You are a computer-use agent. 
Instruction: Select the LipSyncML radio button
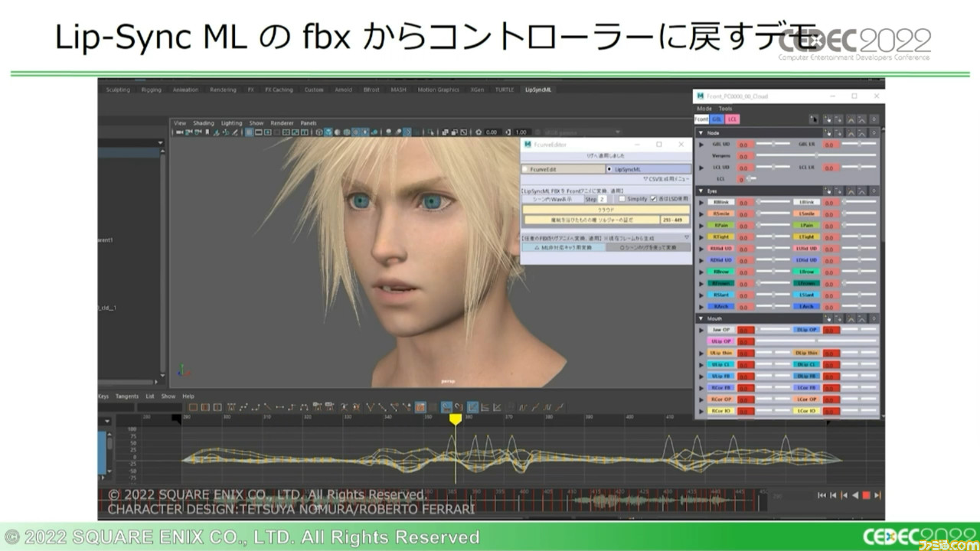click(609, 169)
